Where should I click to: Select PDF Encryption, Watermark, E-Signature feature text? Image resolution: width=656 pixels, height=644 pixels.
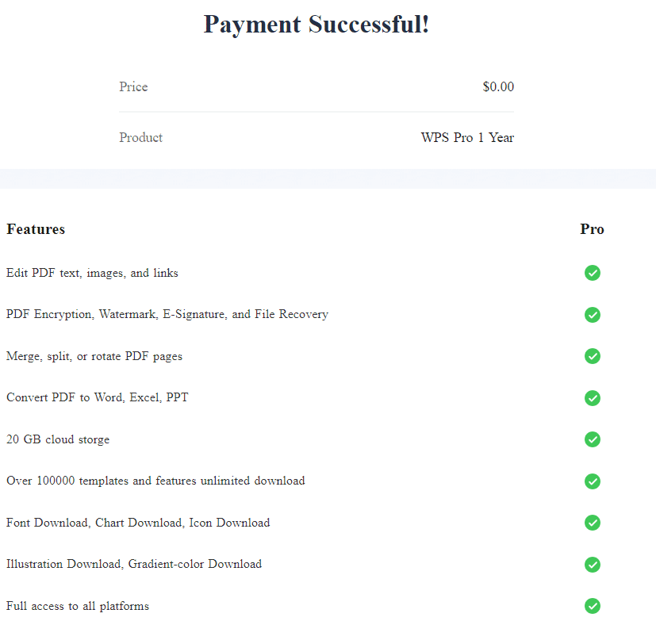point(167,315)
